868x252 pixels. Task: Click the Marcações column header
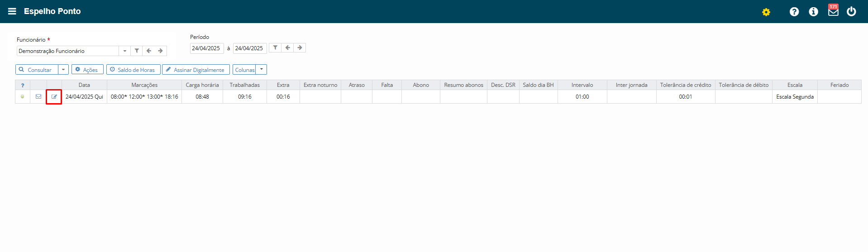[144, 85]
